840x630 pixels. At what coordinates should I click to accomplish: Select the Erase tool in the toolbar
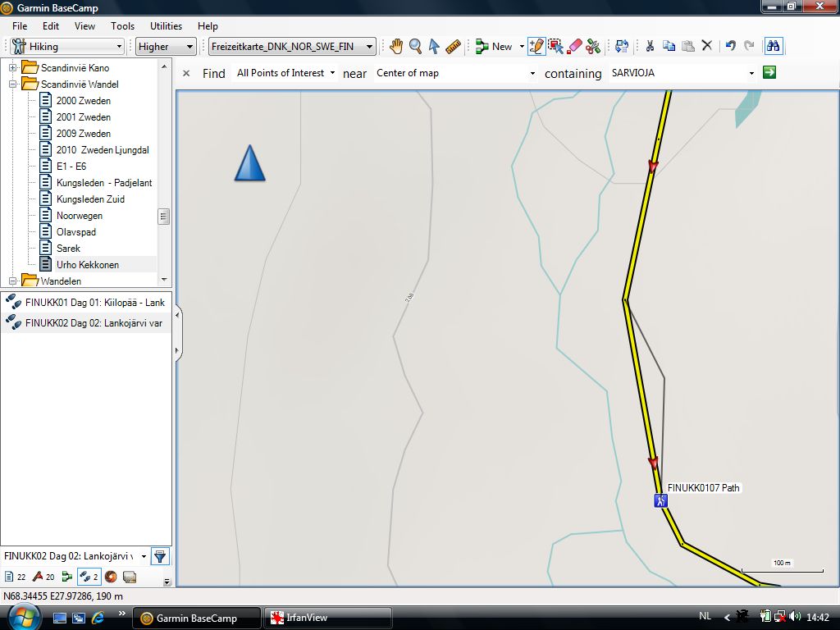click(x=574, y=47)
